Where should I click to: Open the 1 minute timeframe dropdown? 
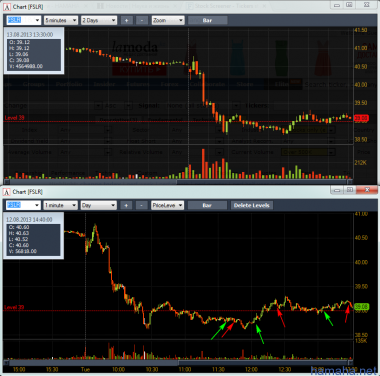point(61,205)
